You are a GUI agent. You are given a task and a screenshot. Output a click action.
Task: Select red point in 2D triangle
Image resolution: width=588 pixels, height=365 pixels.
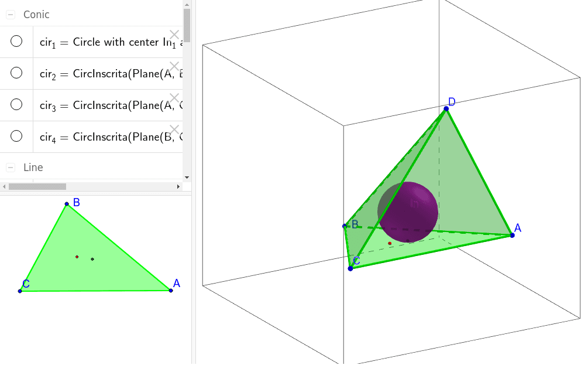[x=77, y=257]
